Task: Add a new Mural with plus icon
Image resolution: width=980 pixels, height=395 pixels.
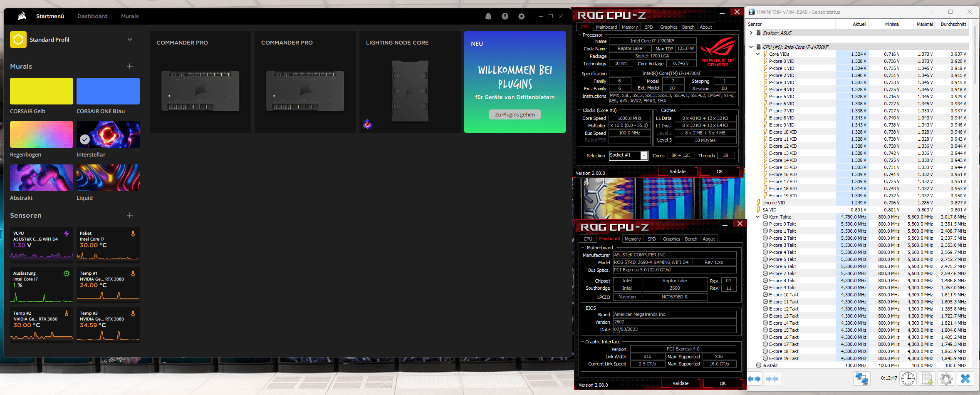Action: click(130, 66)
